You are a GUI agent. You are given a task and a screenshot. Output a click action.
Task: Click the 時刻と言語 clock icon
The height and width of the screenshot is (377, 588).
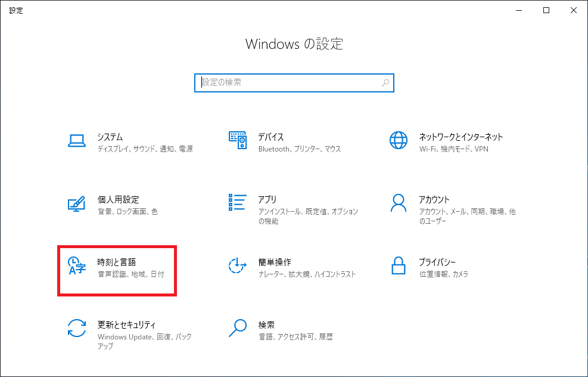[77, 266]
